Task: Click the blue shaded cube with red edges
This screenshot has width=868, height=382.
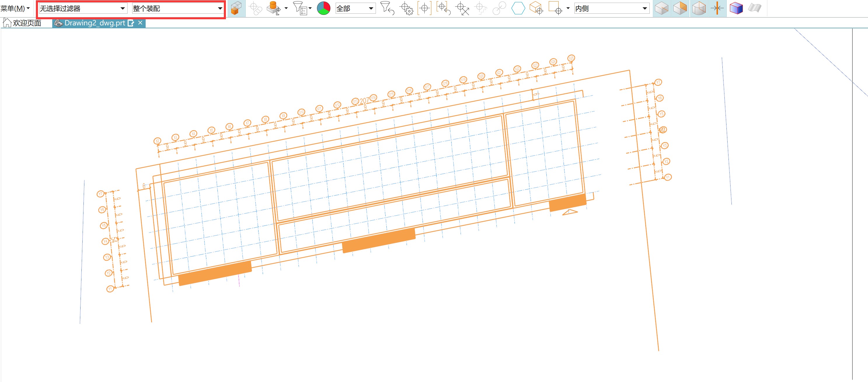Action: tap(736, 8)
